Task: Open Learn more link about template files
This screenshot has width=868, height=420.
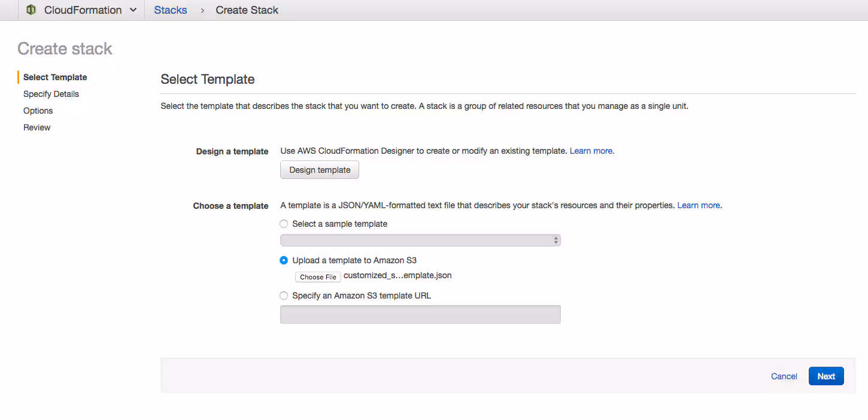Action: [x=699, y=205]
